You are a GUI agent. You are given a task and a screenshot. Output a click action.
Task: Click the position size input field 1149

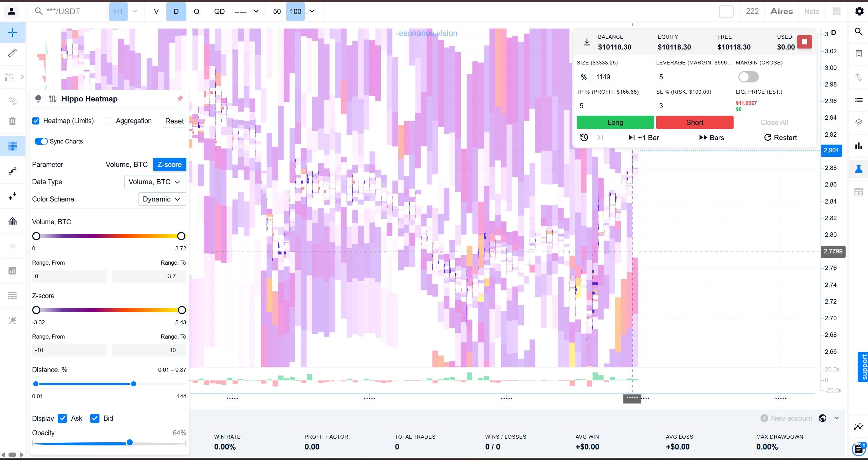(623, 77)
